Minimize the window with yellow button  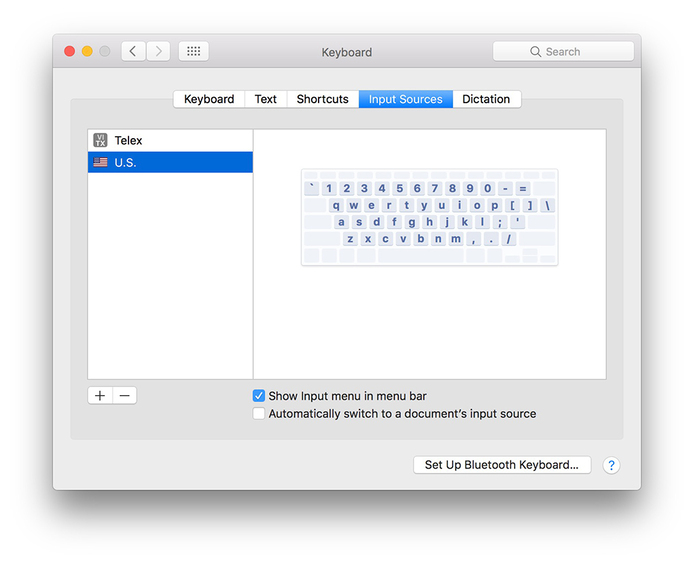[x=87, y=51]
